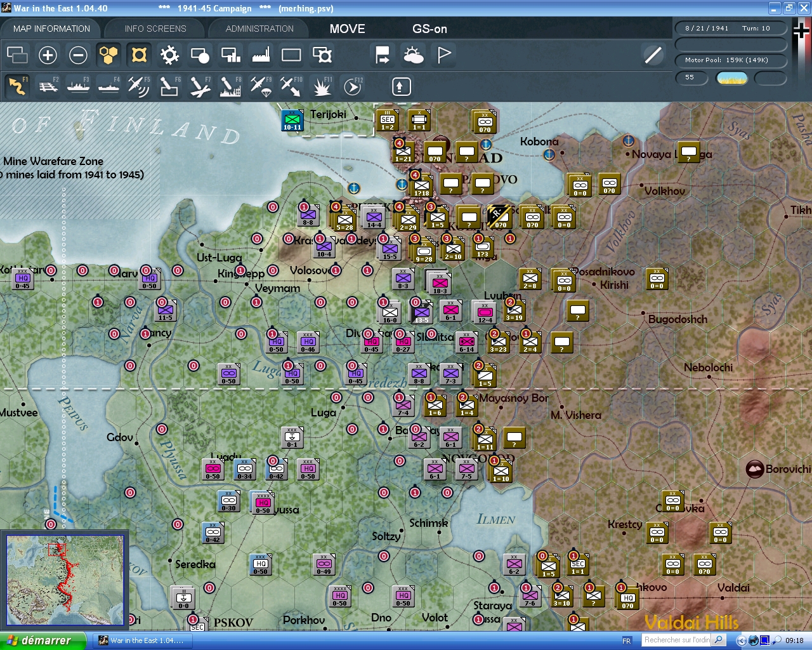
Task: Select the F2 rail mode
Action: (x=48, y=86)
